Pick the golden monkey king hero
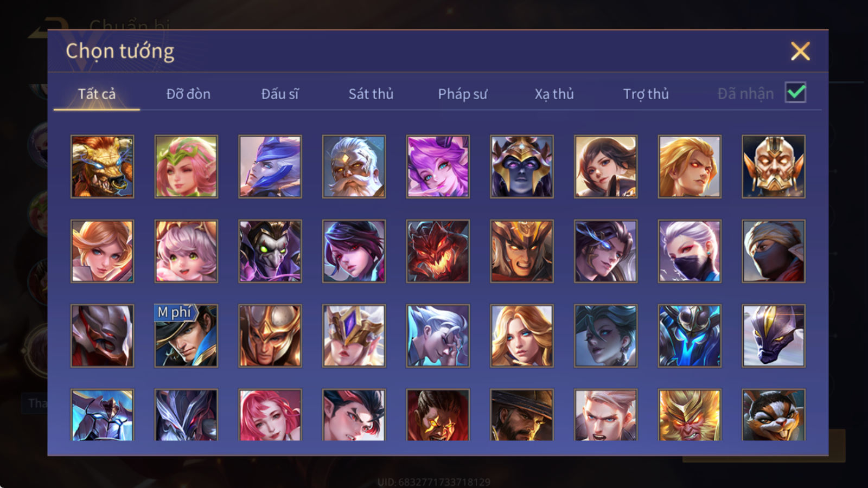Viewport: 868px width, 488px height. [x=690, y=415]
